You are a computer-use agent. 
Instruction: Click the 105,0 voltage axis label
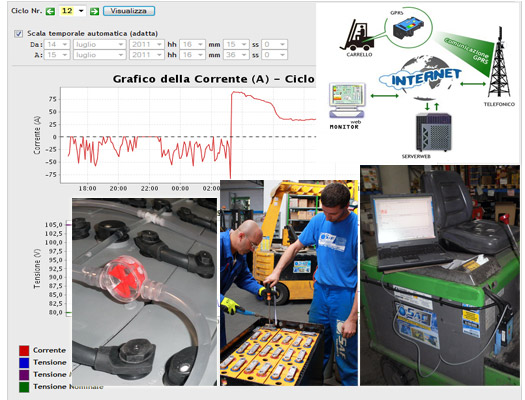(x=54, y=225)
